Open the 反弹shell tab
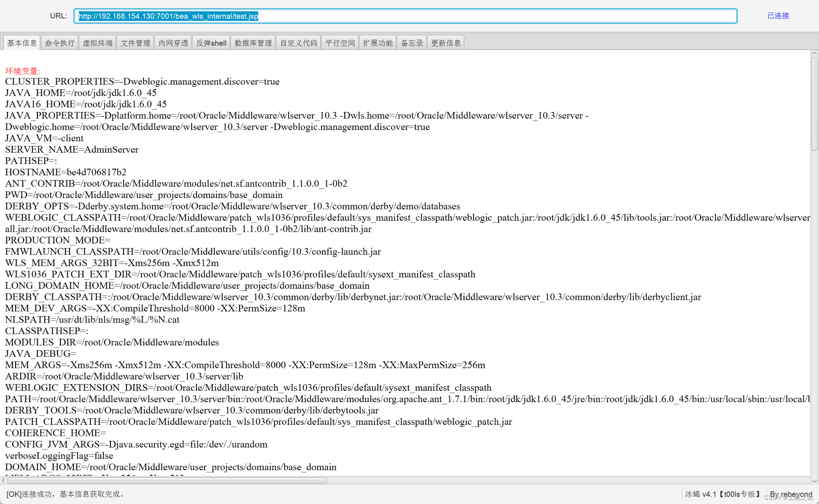This screenshot has width=819, height=504. coord(211,43)
